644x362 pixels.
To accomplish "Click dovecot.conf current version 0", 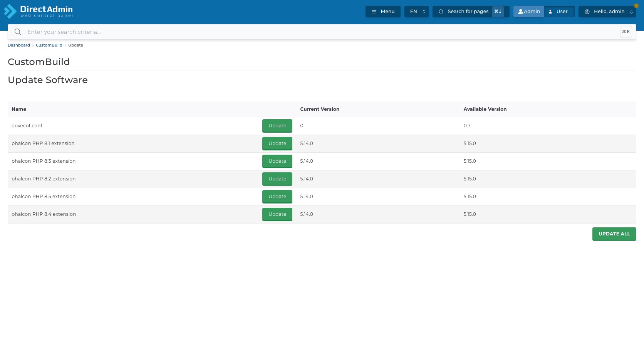I will pyautogui.click(x=302, y=126).
